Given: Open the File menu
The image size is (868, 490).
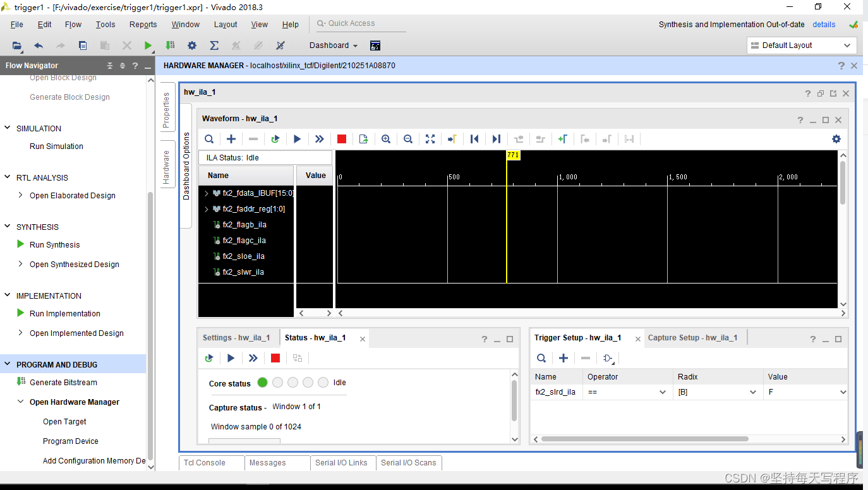Looking at the screenshot, I should pos(17,25).
